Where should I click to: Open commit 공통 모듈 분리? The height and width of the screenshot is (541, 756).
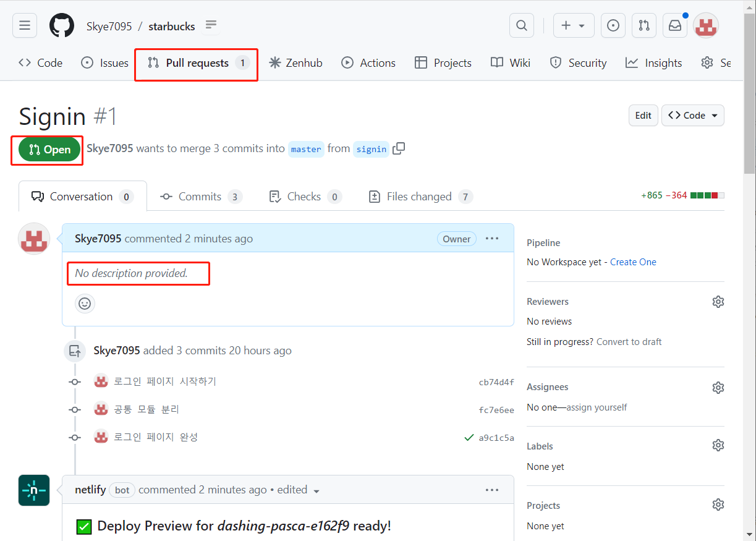click(147, 409)
